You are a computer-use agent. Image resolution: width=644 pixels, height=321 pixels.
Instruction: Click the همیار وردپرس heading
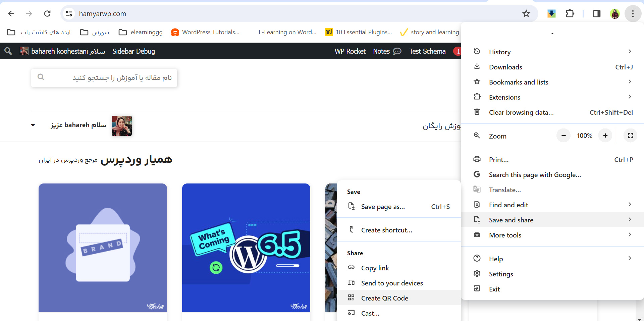click(x=137, y=160)
